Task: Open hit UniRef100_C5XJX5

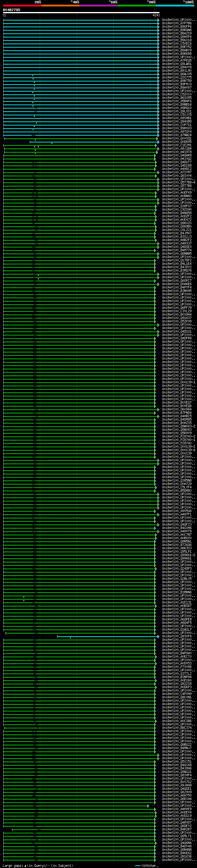Action: coord(177,115)
